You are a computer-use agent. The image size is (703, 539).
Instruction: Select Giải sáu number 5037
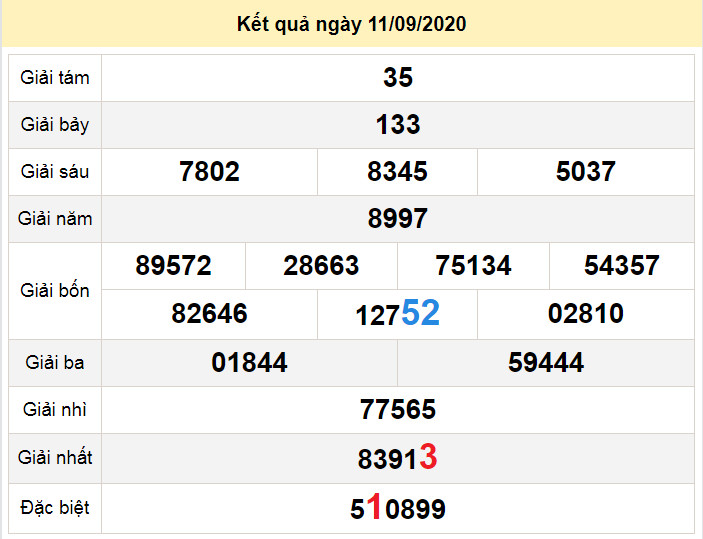click(x=586, y=171)
